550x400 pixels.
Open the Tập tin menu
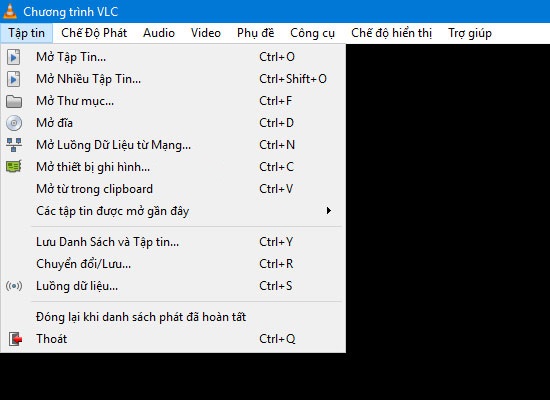[x=27, y=33]
